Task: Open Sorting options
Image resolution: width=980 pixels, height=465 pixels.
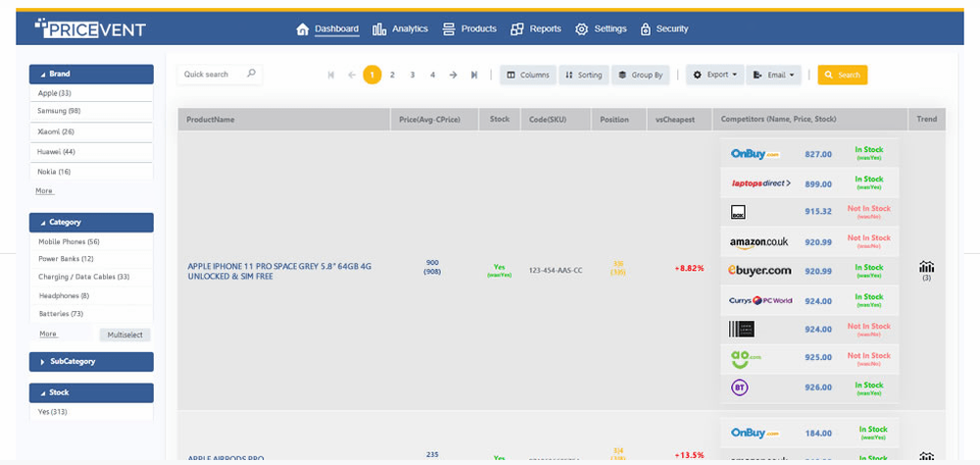Action: 583,76
